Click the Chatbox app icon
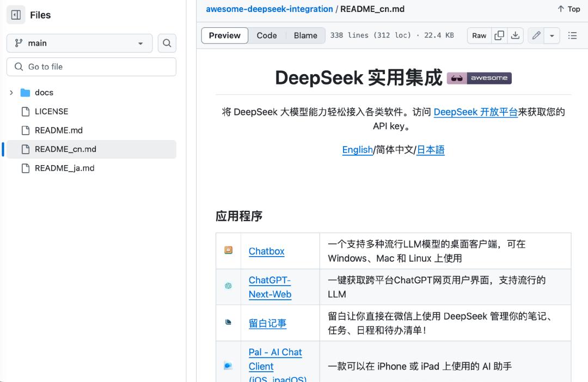588x382 pixels. point(229,251)
